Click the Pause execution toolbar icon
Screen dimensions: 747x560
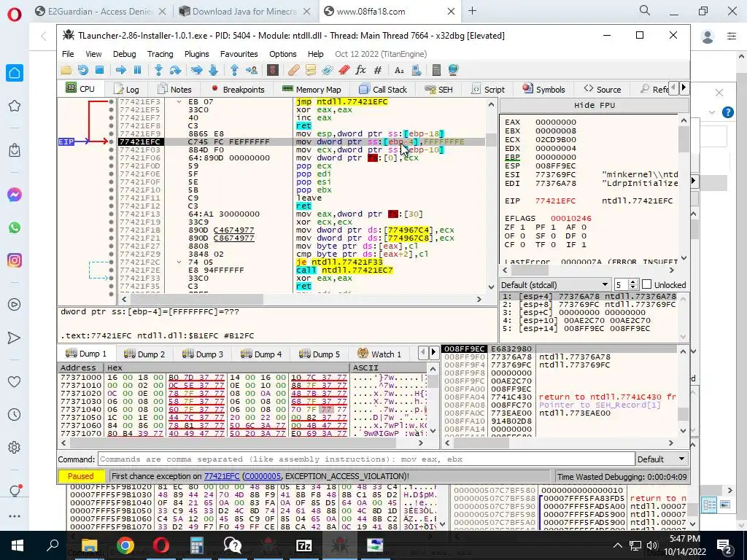(138, 71)
